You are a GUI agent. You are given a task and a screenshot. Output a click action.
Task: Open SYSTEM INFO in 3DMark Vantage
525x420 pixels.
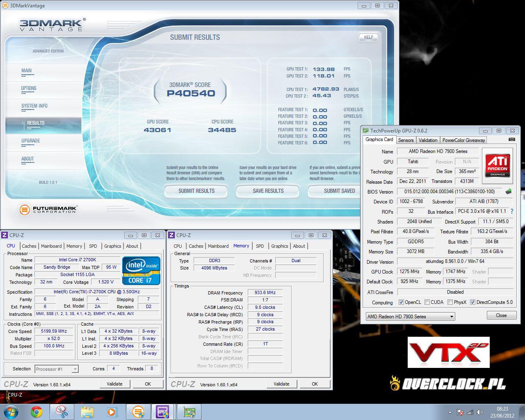pos(34,106)
